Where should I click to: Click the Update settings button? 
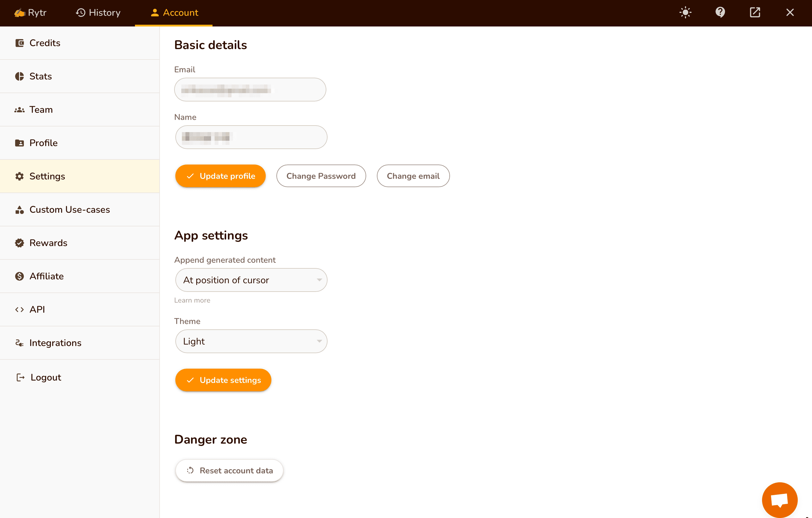(223, 380)
